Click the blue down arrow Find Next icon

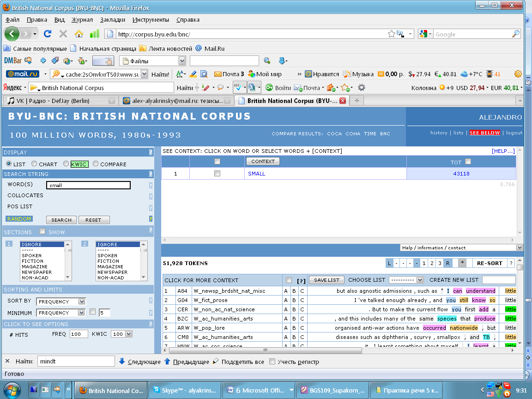[122, 362]
